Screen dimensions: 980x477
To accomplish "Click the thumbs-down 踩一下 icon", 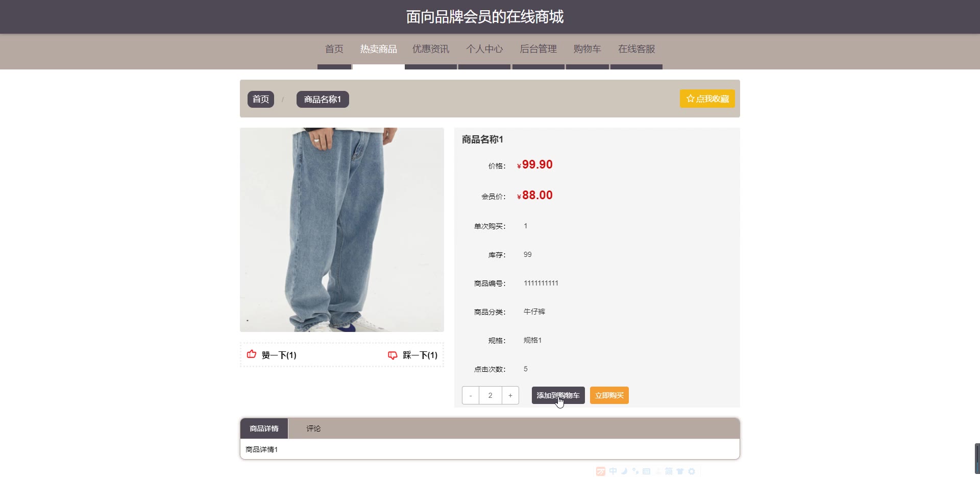I will (393, 355).
